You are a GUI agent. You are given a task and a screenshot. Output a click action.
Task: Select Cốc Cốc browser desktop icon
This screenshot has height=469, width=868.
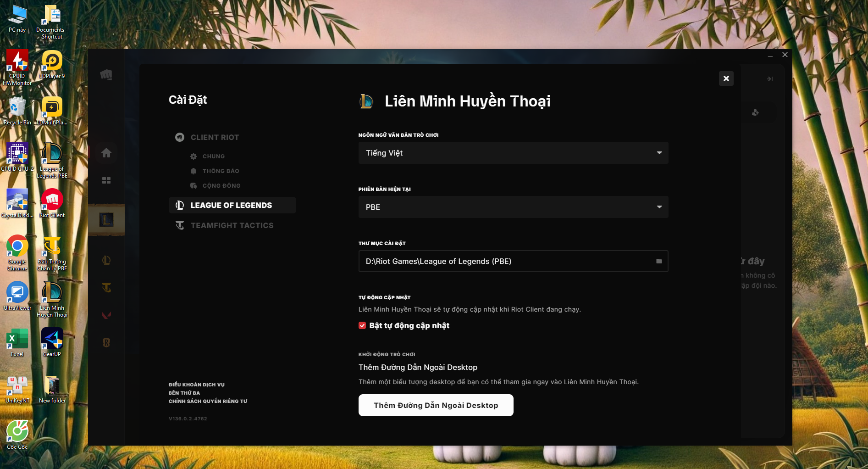pyautogui.click(x=17, y=435)
